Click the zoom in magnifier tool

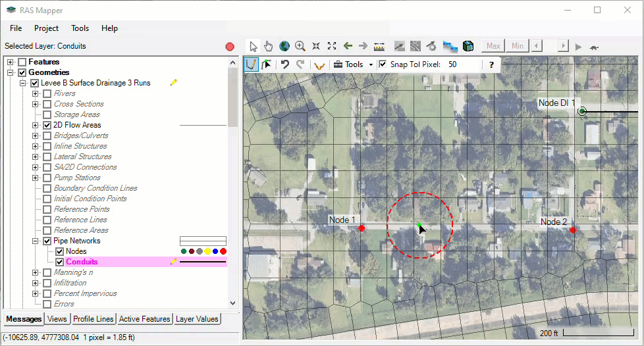(x=300, y=46)
